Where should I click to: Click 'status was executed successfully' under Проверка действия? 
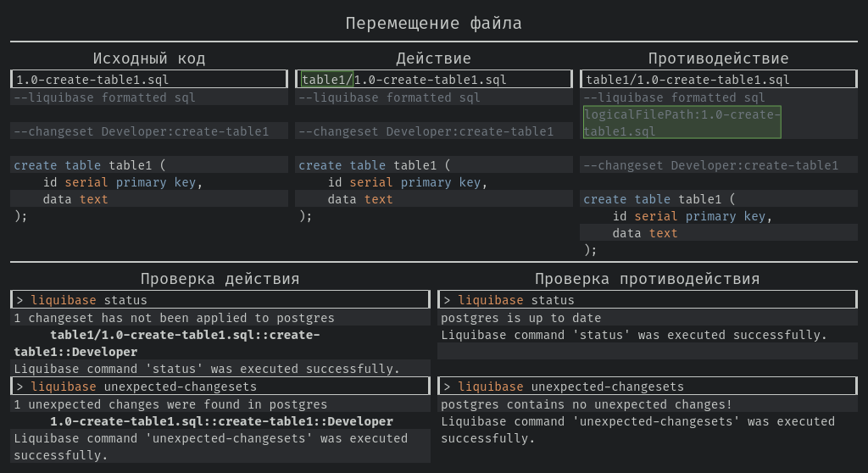point(207,369)
